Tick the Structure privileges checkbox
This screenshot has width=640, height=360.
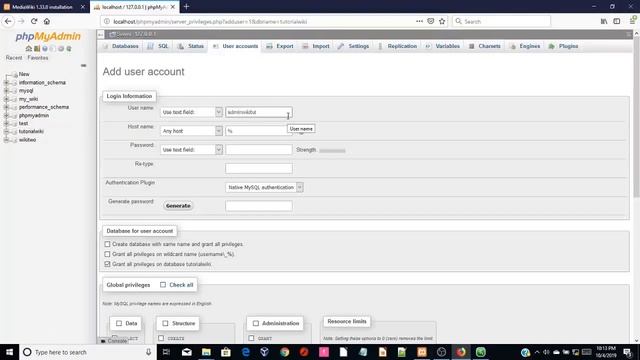(x=165, y=323)
